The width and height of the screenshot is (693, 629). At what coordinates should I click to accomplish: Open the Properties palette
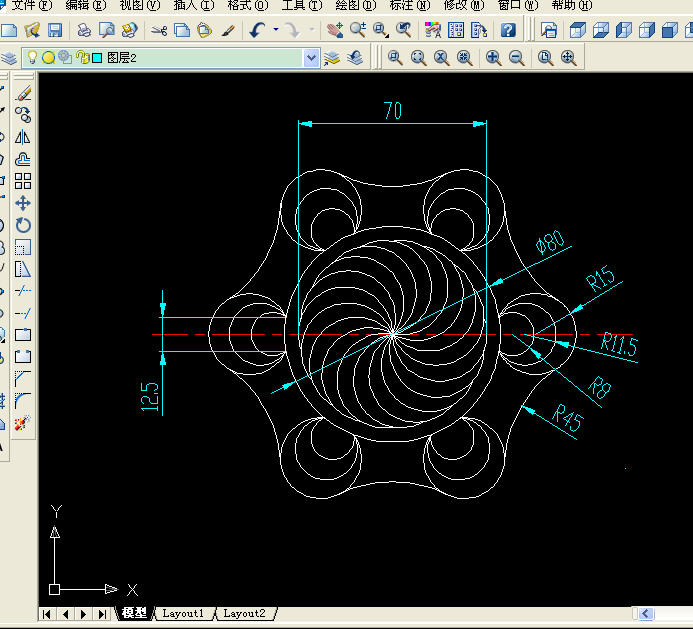(x=433, y=30)
